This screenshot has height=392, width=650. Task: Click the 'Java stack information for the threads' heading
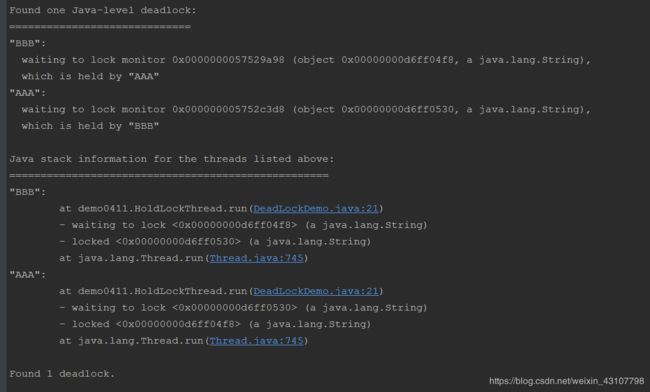coord(172,159)
